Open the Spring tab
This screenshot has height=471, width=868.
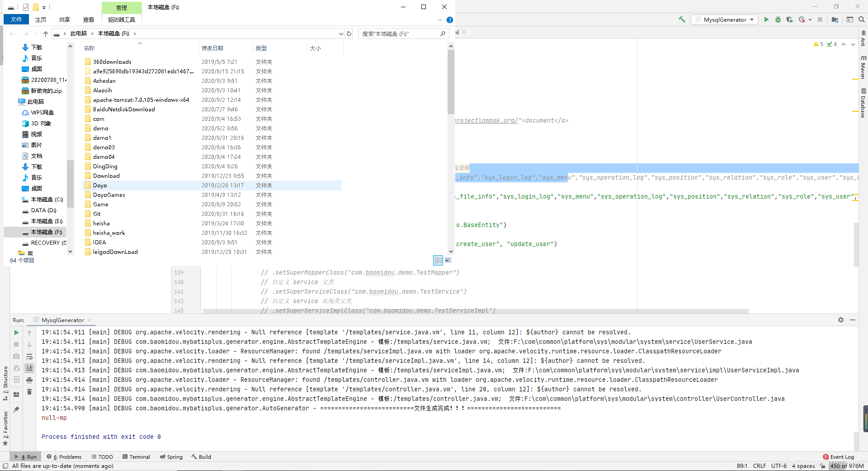pos(171,457)
